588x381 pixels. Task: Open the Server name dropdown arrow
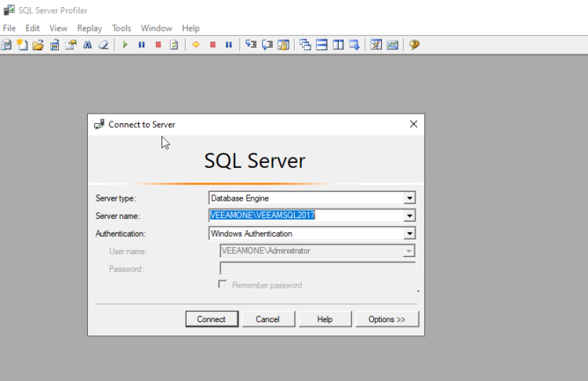[x=408, y=216]
